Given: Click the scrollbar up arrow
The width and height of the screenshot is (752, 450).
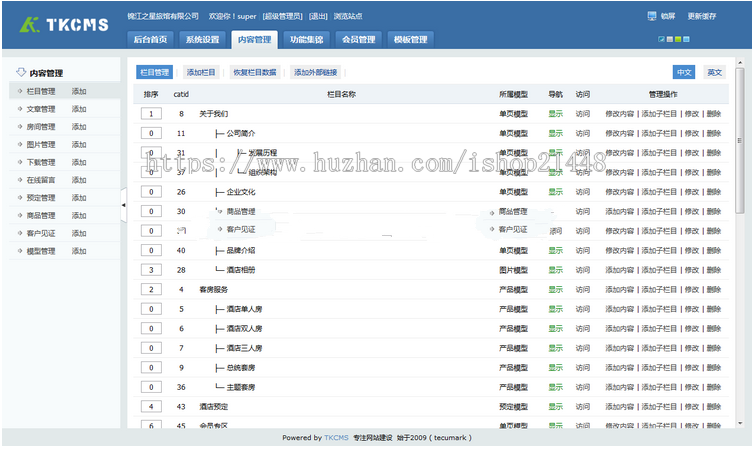Looking at the screenshot, I should coord(740,63).
